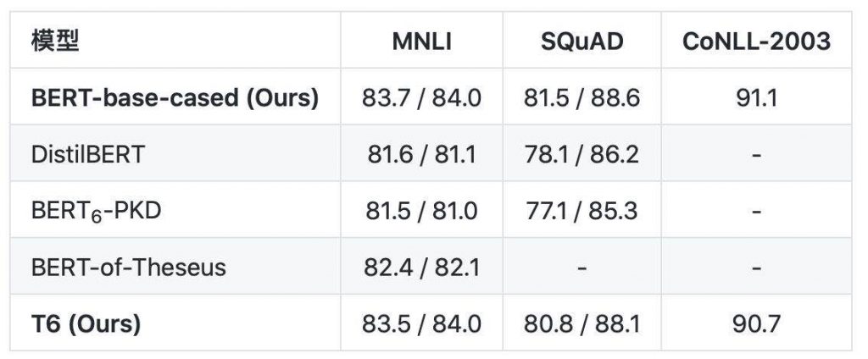Click the 81.5 / 88.6 SQuAD score
868x359 pixels.
tap(581, 98)
